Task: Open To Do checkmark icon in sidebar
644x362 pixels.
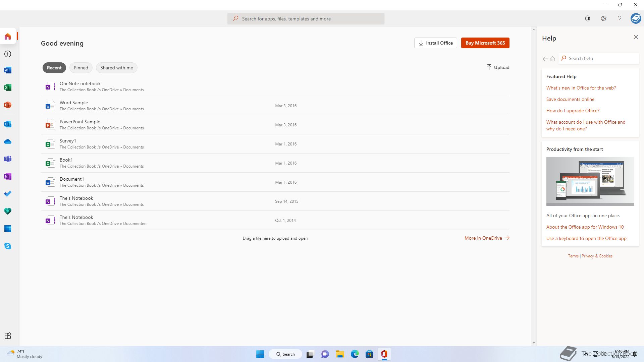Action: (x=8, y=194)
